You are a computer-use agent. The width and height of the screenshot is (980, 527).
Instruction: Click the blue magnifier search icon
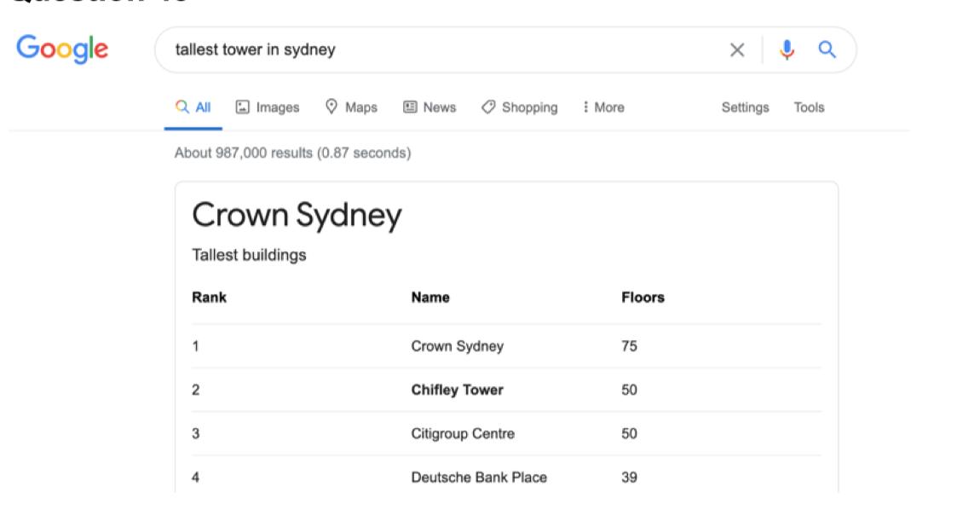click(827, 49)
